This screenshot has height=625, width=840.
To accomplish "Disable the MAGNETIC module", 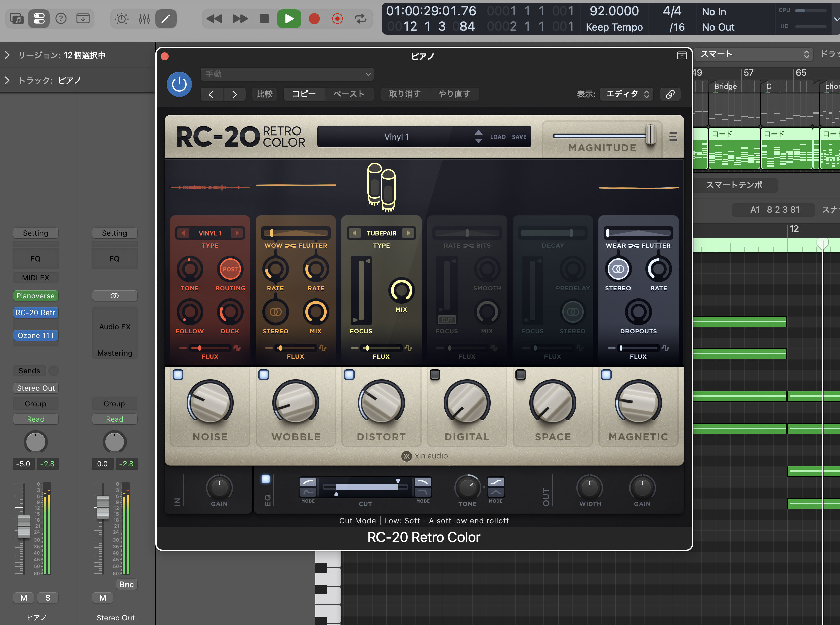I will pos(606,374).
